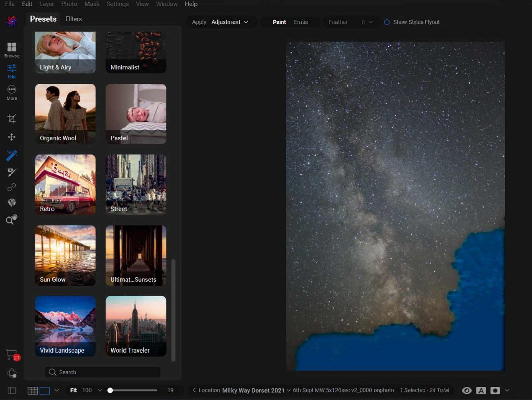Toggle the preview eye icon
532x400 pixels.
[x=467, y=391]
